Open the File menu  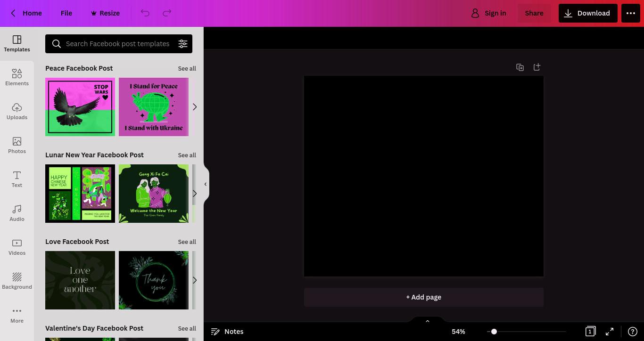[66, 13]
